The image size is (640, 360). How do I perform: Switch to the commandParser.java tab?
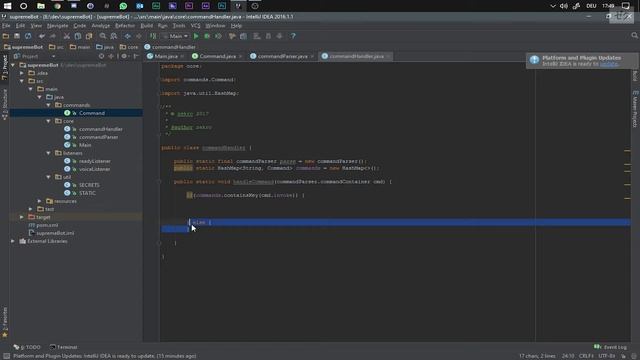pos(282,56)
